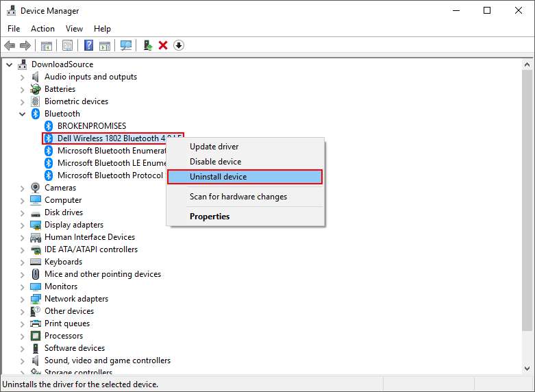Click the Audio inputs speaker icon
Screen dimensions: 535x392
36,77
